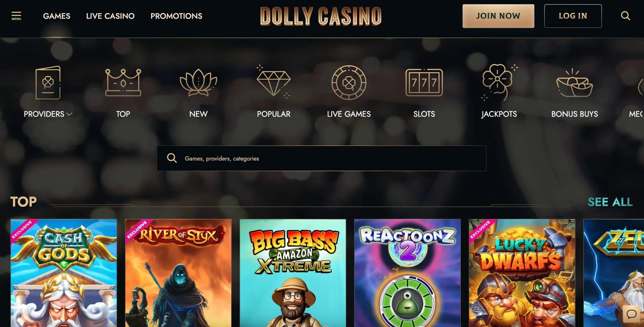Image resolution: width=644 pixels, height=327 pixels.
Task: Open the Cash of Gods game thumbnail
Action: (x=64, y=273)
